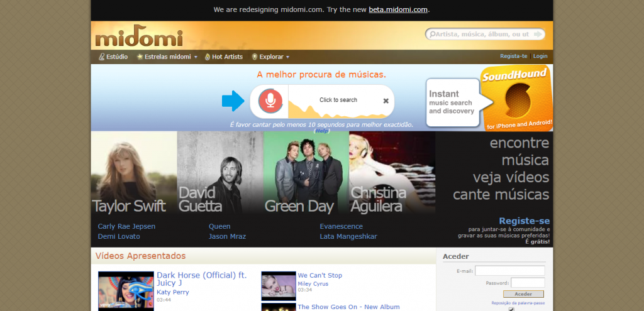This screenshot has height=311, width=644.
Task: Expand the Explorar dropdown arrow
Action: [x=287, y=57]
